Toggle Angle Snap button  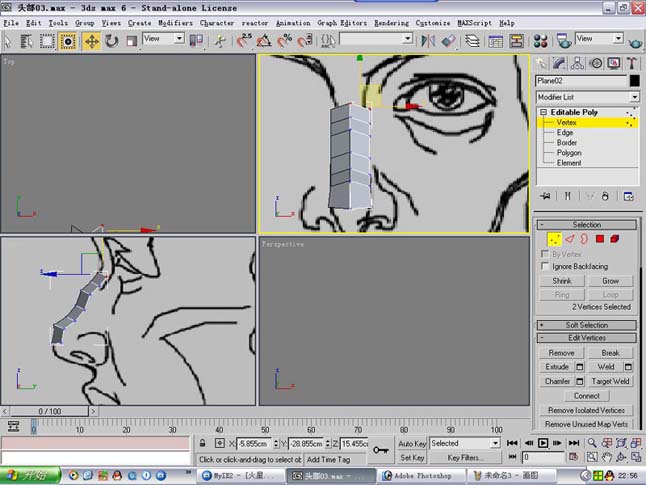pyautogui.click(x=264, y=41)
